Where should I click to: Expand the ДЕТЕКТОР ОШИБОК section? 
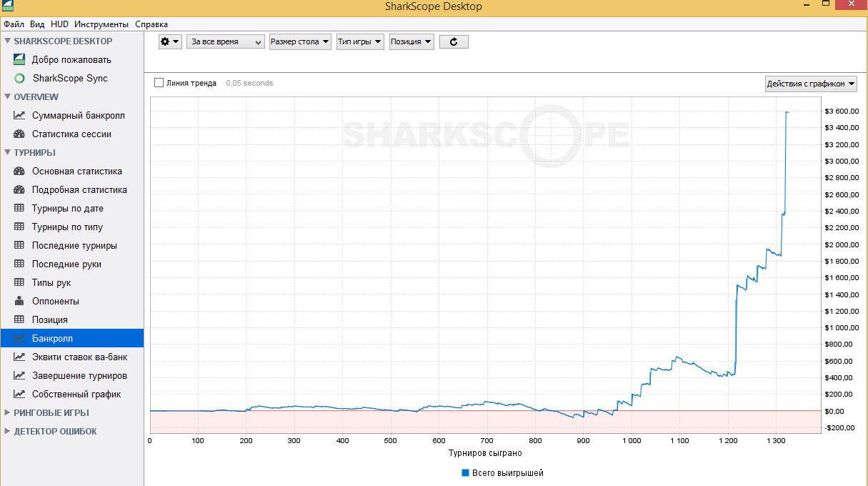point(7,431)
